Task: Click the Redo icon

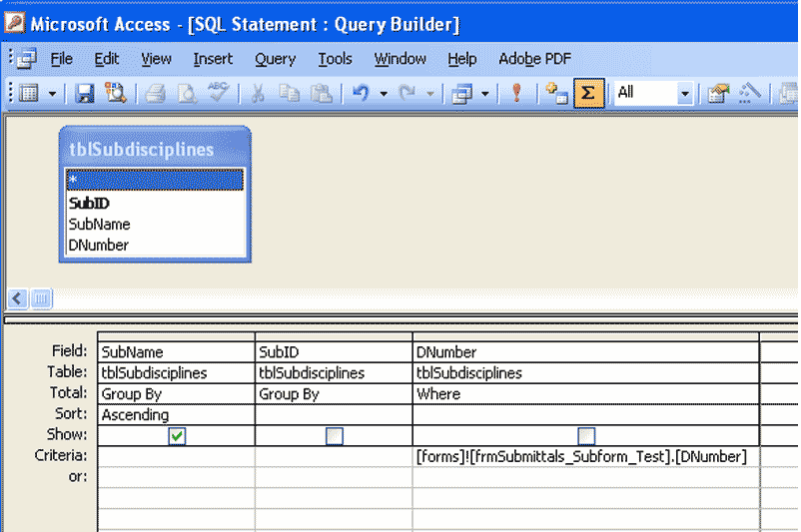Action: click(x=407, y=94)
